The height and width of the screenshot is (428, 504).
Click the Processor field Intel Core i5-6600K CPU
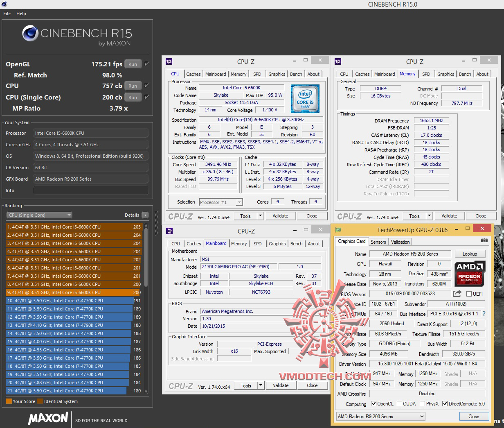point(91,133)
